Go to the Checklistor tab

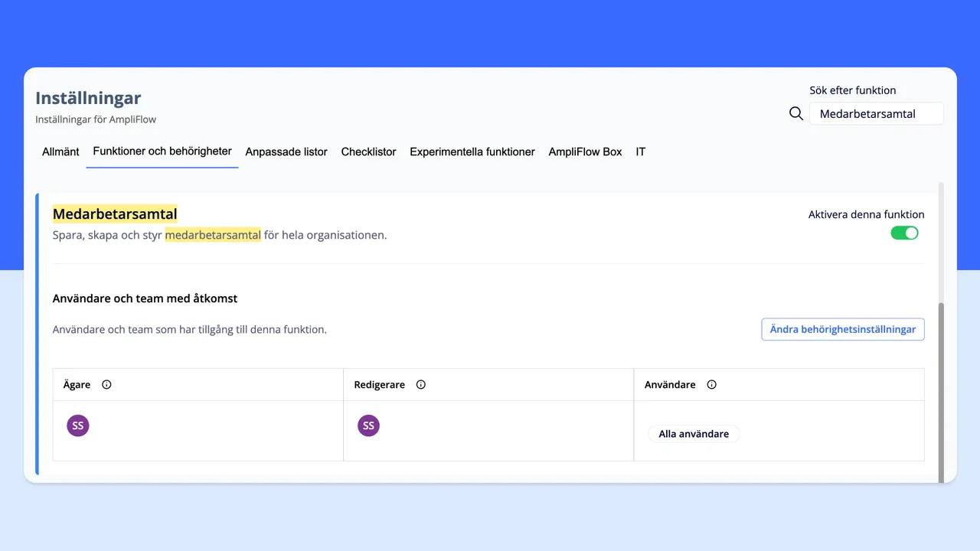368,152
